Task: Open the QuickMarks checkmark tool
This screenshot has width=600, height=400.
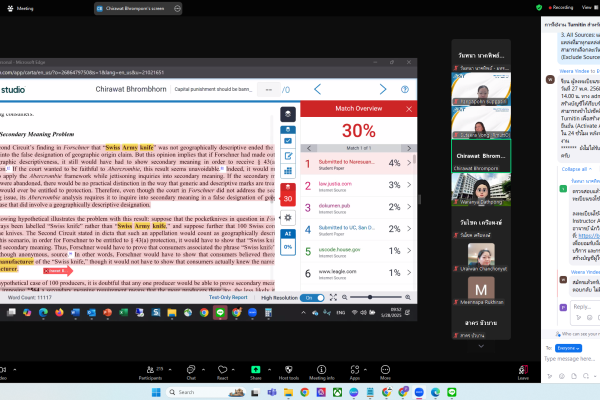Action: 288,141
